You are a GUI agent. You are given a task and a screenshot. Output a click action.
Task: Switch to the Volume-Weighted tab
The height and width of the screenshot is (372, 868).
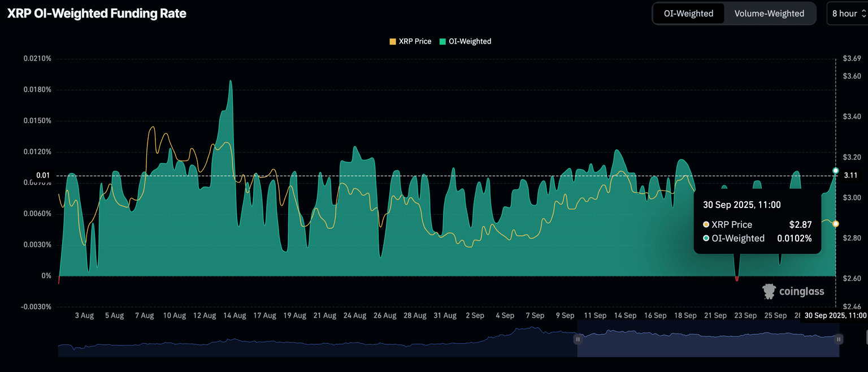(x=769, y=14)
